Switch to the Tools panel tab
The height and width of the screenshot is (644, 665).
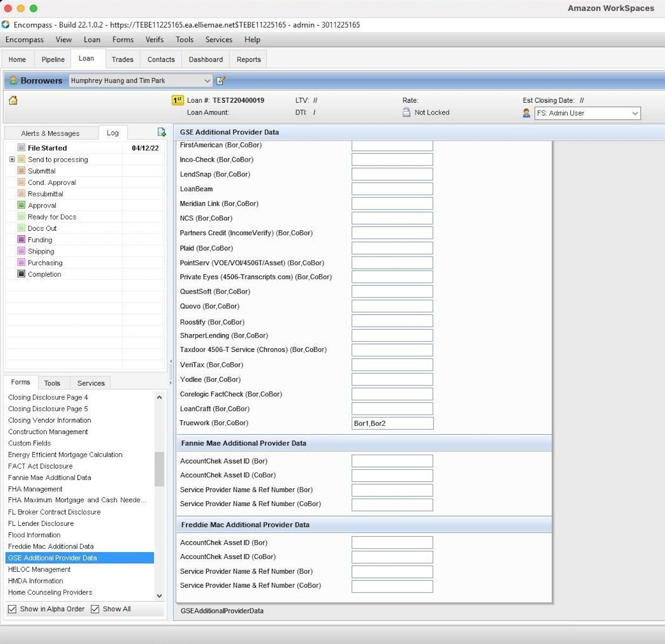[x=52, y=383]
